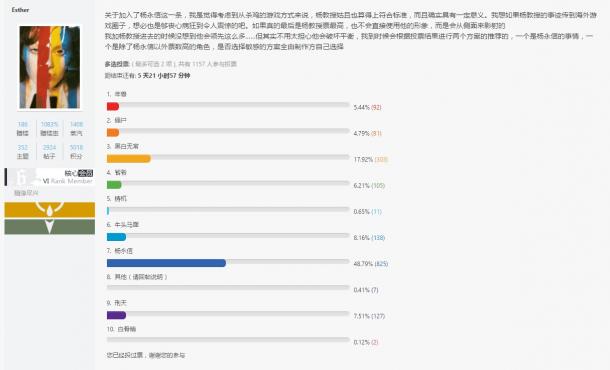Click the VI Rank Member badge
This screenshot has width=610, height=370.
pyautogui.click(x=49, y=177)
